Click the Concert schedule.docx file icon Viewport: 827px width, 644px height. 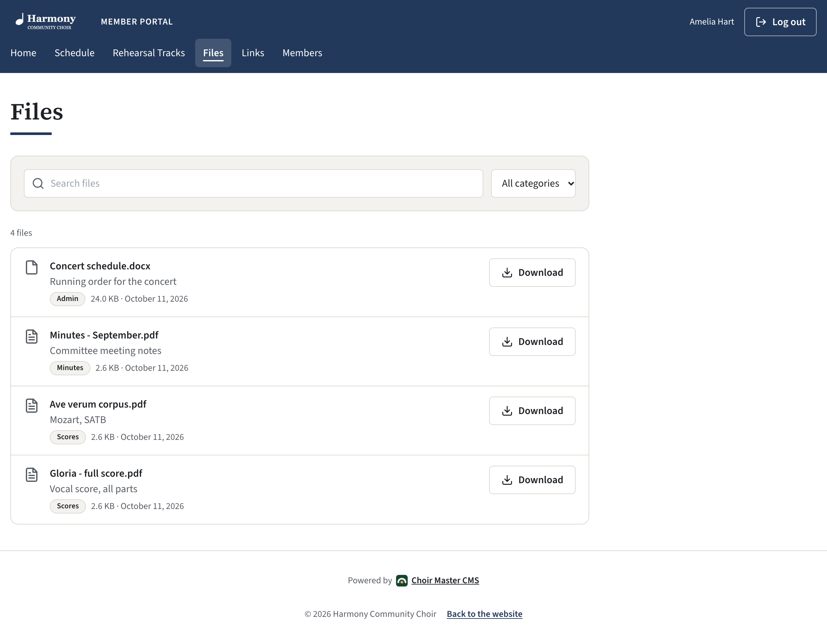(32, 267)
